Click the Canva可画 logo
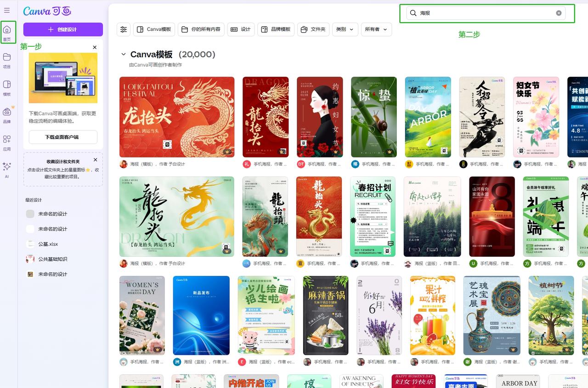This screenshot has height=388, width=588. click(47, 11)
